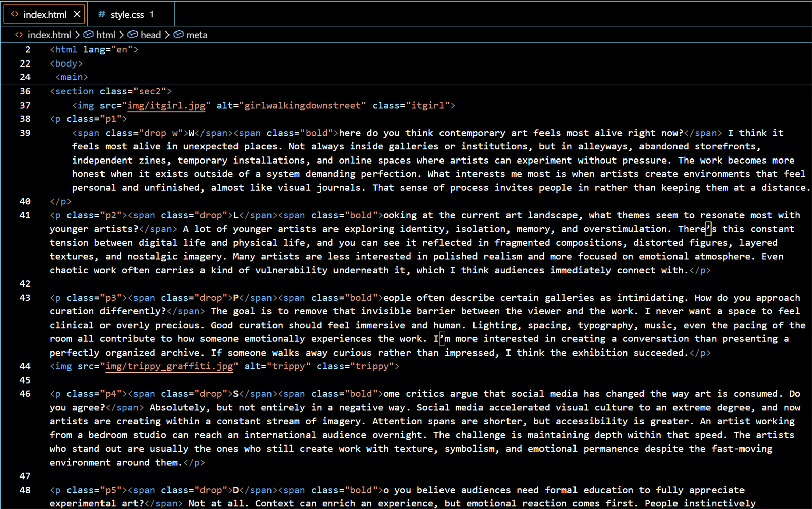Viewport: 812px width, 509px height.
Task: Click the symbol icon next to head breadcrumb
Action: pos(132,35)
